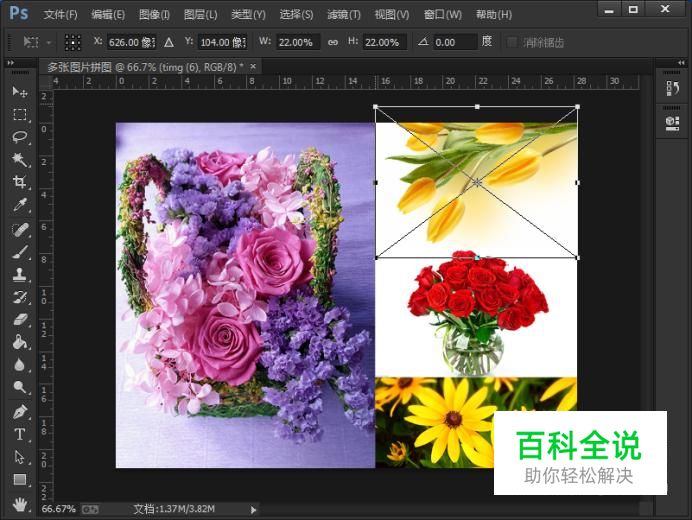Select the Crop tool
The width and height of the screenshot is (692, 520).
point(19,182)
